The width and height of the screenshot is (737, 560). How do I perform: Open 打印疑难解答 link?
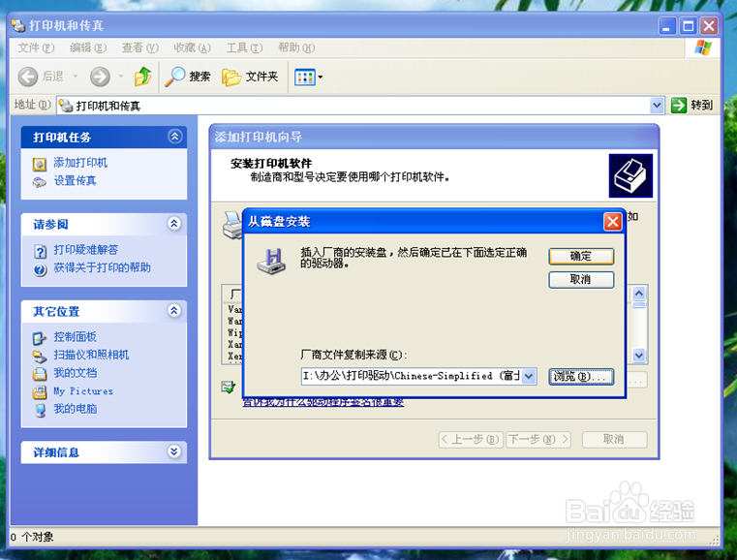point(85,250)
